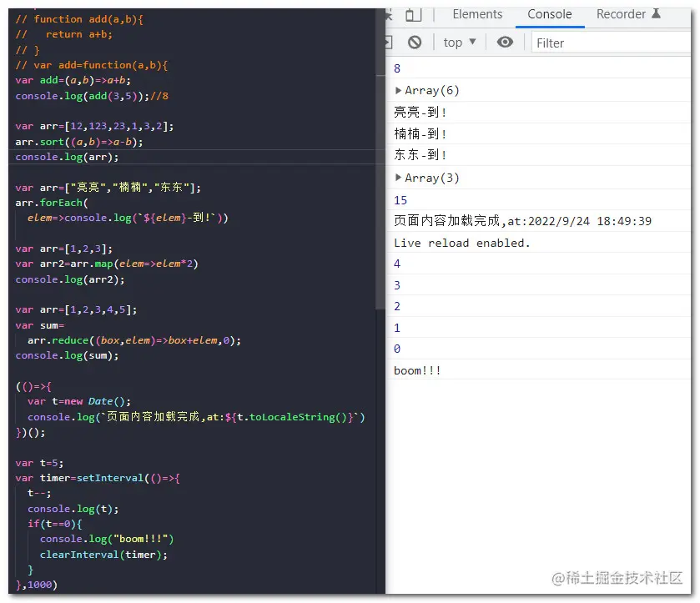Image resolution: width=700 pixels, height=603 pixels.
Task: Place cursor on 'arr.forEach(' line
Action: click(x=52, y=203)
